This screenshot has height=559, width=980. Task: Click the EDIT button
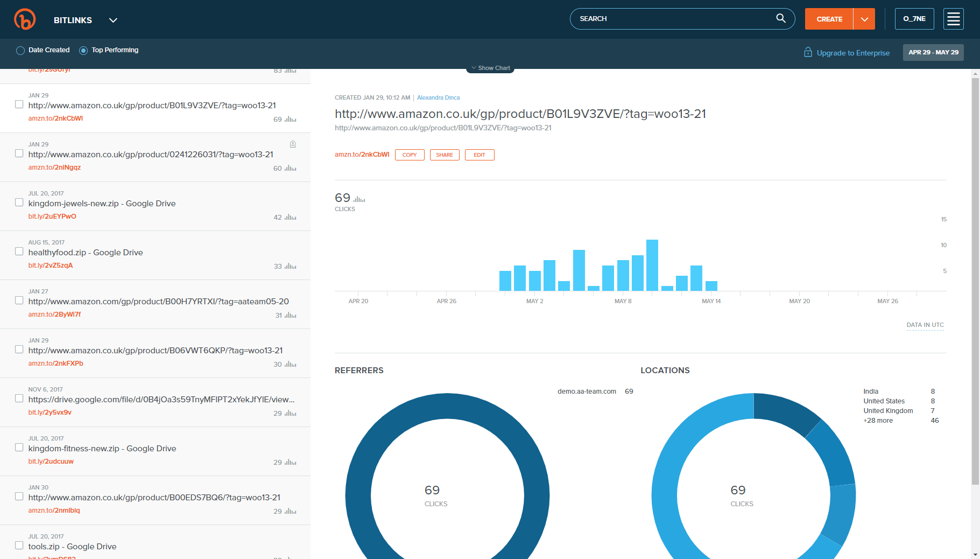coord(480,155)
